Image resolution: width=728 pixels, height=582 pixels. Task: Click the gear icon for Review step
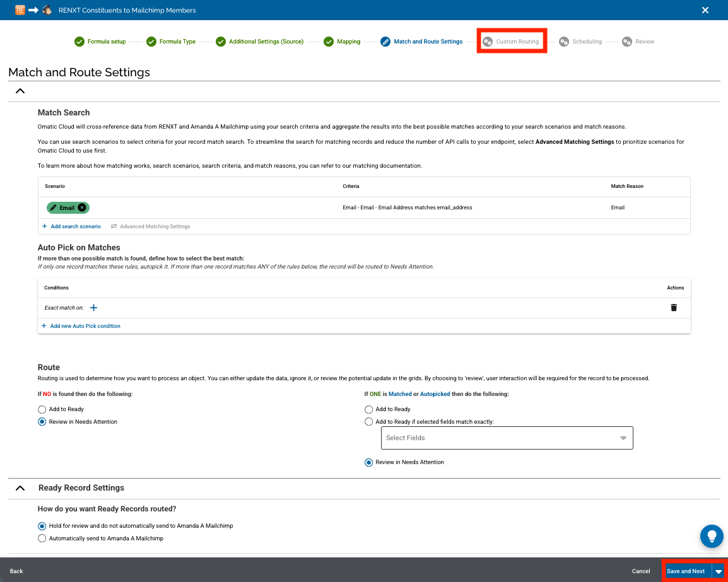(x=627, y=42)
